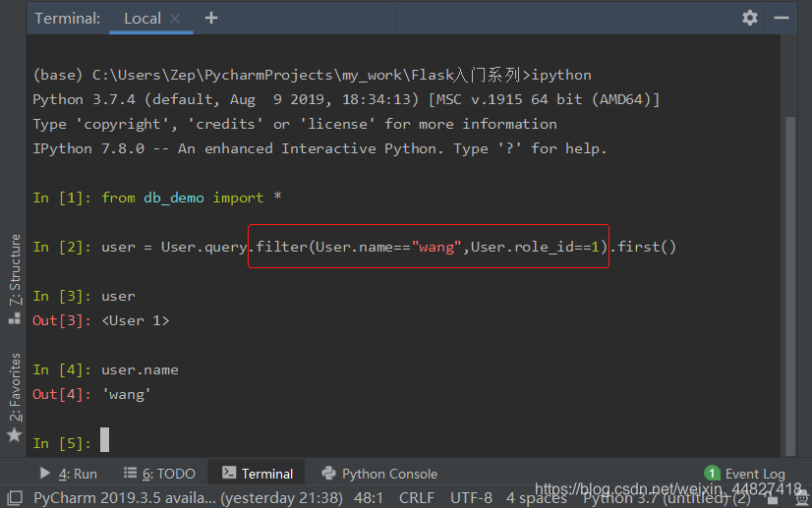The image size is (812, 508).
Task: Click the Python Console snake icon
Action: (x=329, y=473)
